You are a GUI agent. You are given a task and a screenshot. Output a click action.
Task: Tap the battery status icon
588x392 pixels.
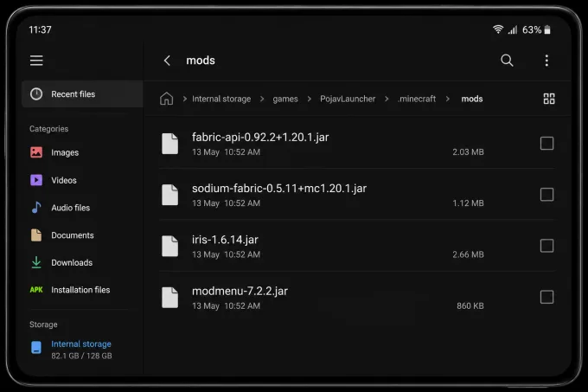click(547, 29)
